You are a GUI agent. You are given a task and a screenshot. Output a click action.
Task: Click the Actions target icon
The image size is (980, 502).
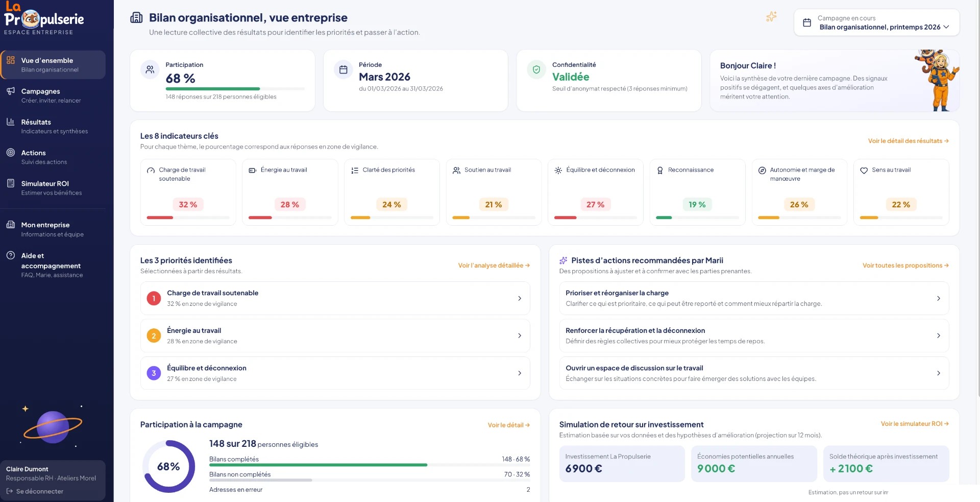(x=11, y=152)
